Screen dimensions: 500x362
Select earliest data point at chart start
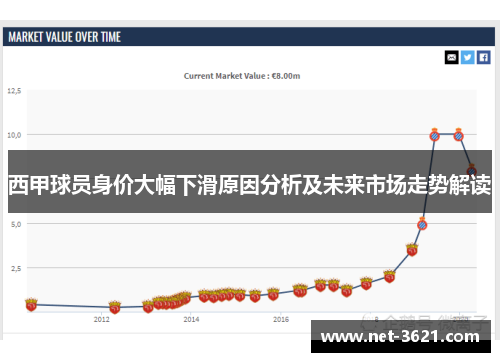(31, 305)
